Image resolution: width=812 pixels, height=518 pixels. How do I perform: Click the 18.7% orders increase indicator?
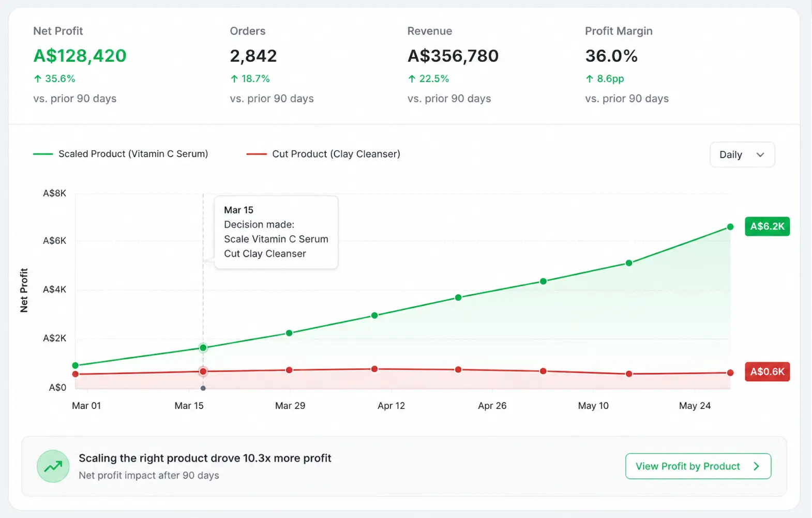click(x=250, y=79)
